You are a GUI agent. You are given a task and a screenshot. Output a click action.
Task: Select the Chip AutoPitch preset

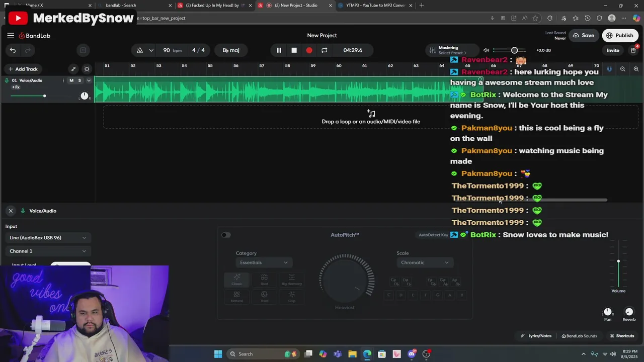point(292,297)
